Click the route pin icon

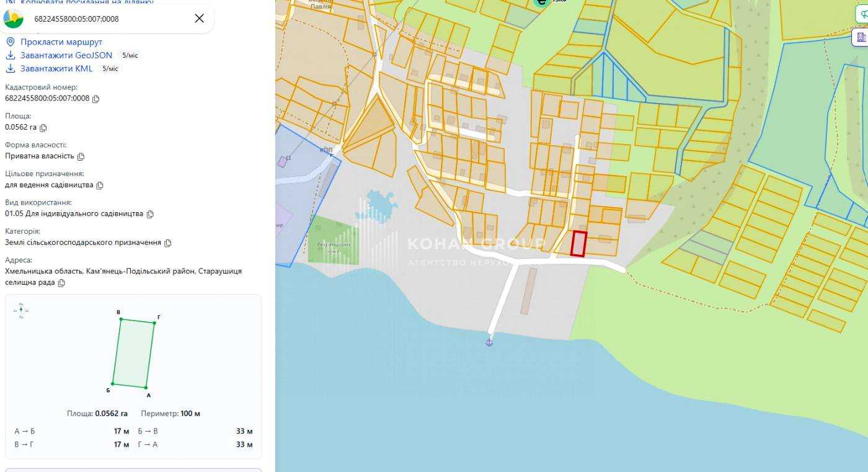10,42
